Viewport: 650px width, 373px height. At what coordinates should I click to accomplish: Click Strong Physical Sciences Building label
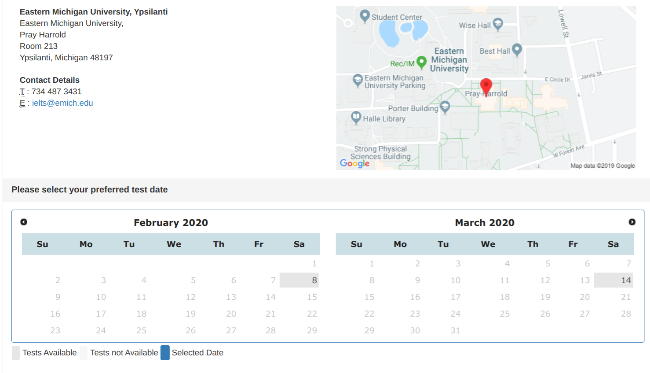click(x=381, y=153)
